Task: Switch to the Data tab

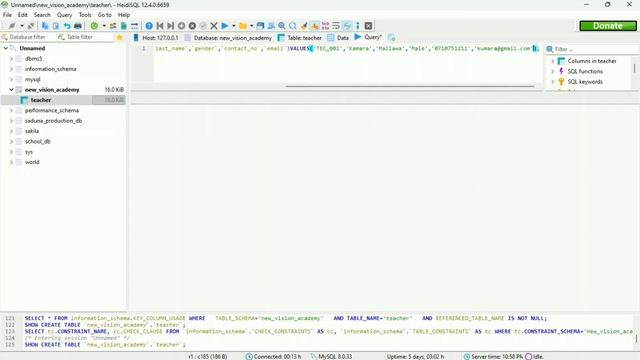Action: [x=338, y=38]
